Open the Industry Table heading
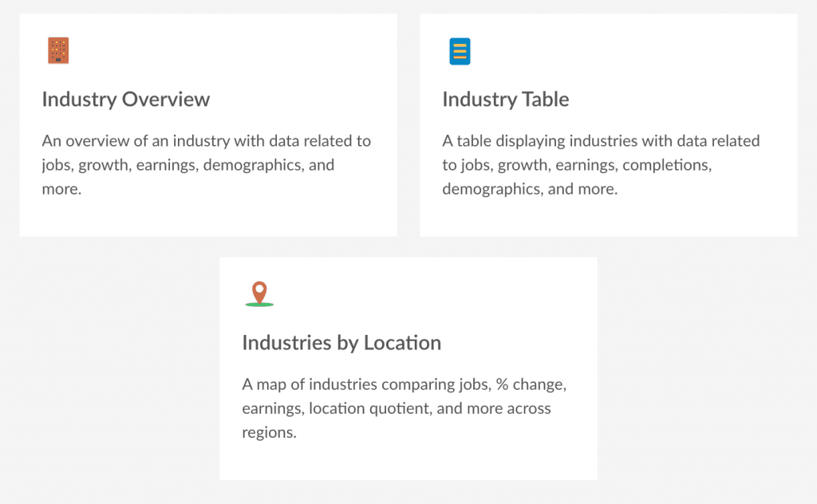 pos(505,100)
